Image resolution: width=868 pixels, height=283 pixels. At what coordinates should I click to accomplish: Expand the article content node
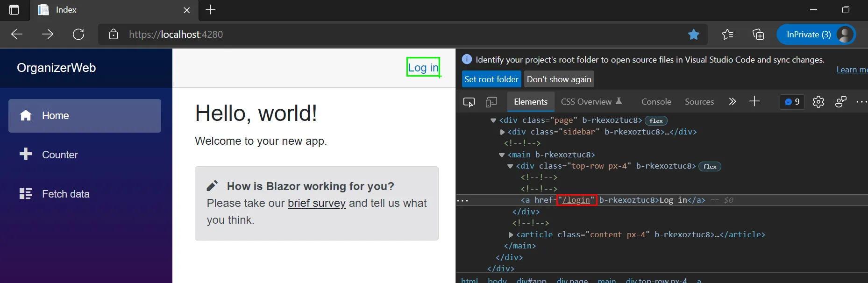click(x=511, y=235)
